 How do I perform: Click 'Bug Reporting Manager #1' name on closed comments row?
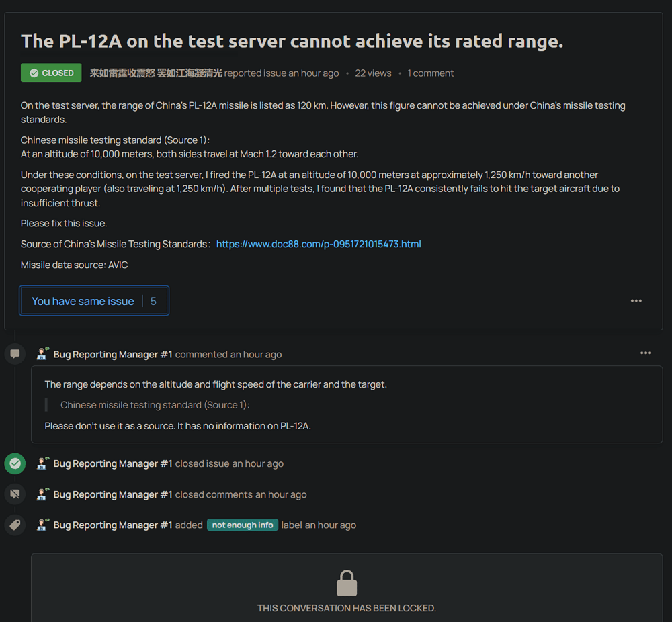click(113, 494)
